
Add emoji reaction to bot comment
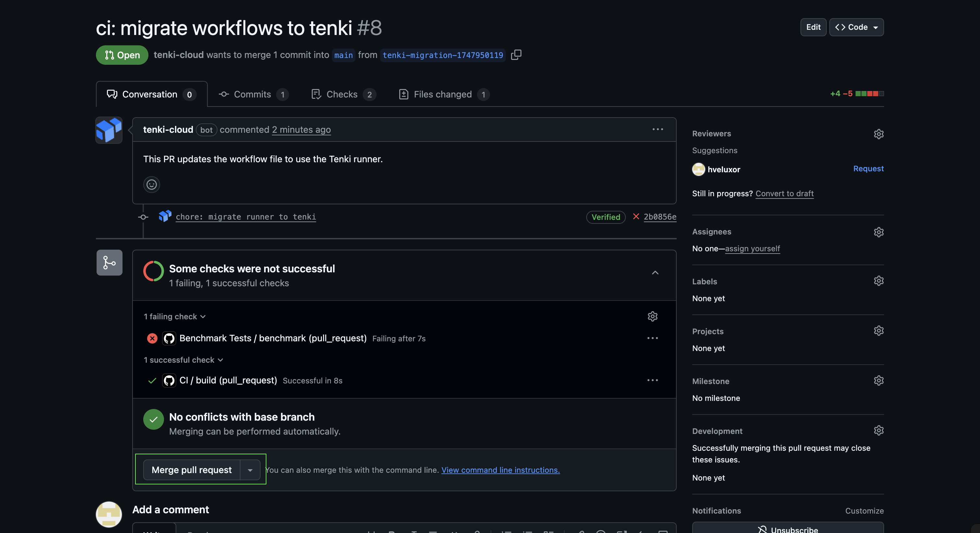[151, 184]
